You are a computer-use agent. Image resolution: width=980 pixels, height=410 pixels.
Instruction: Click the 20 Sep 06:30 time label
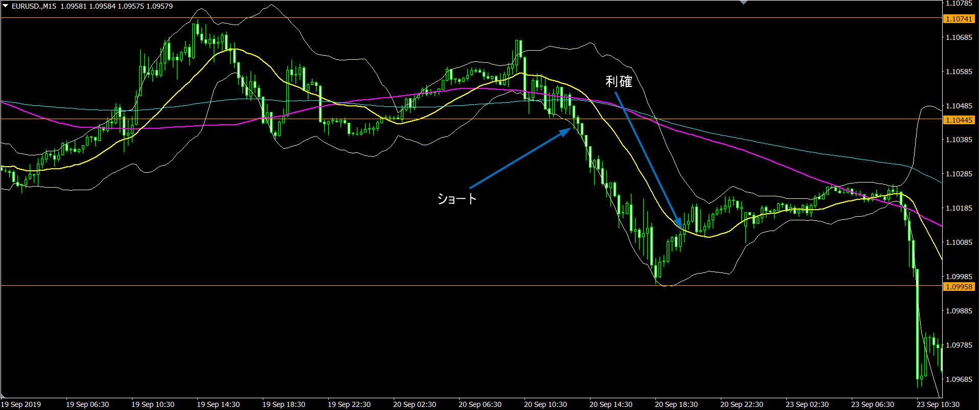480,404
